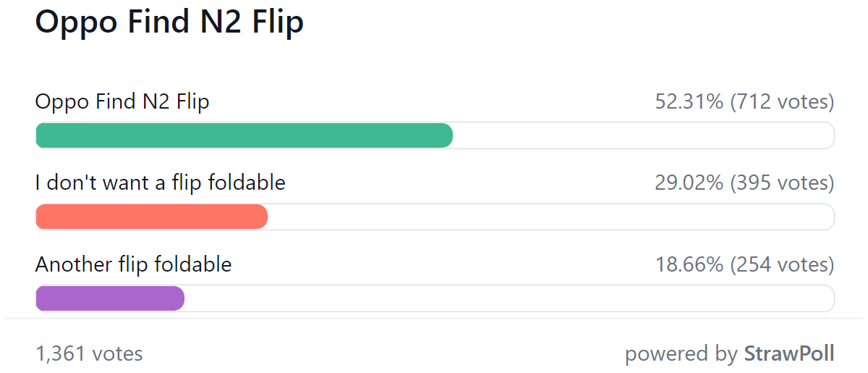Click the empty track beside the green bar
Image resolution: width=868 pixels, height=373 pixels.
(643, 135)
